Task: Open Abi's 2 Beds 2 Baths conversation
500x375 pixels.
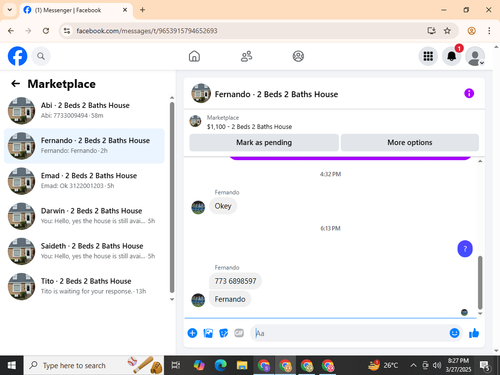Action: pos(85,110)
